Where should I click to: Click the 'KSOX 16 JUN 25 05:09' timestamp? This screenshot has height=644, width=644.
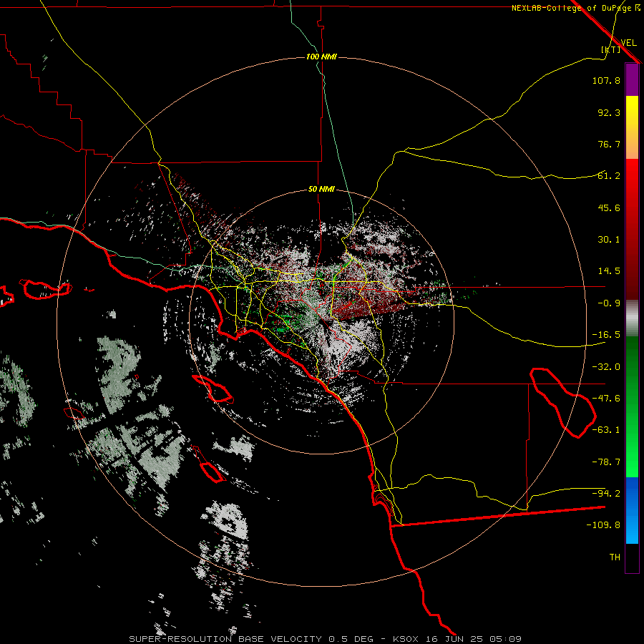point(457,639)
